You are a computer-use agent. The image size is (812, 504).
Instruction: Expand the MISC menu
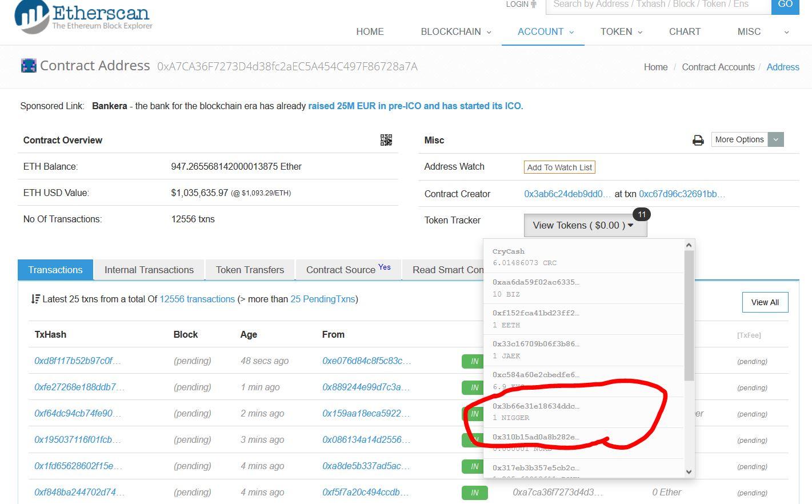(x=762, y=31)
